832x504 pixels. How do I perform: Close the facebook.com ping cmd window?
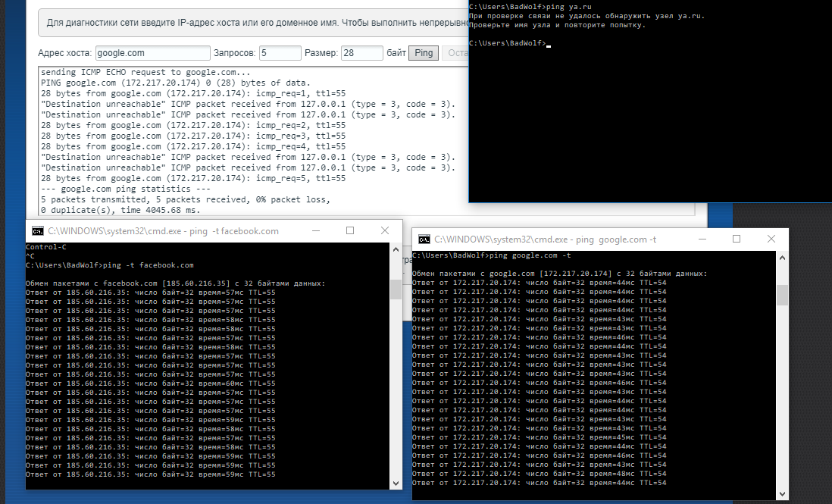click(x=385, y=230)
